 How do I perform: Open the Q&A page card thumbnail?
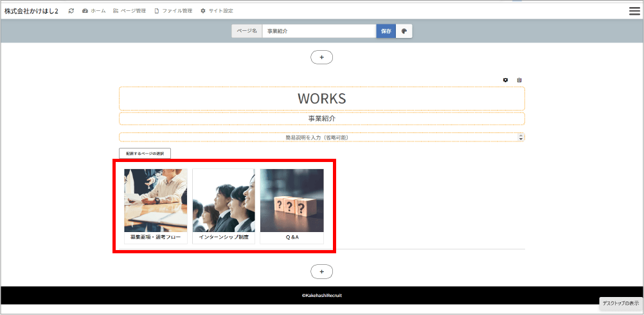point(292,201)
